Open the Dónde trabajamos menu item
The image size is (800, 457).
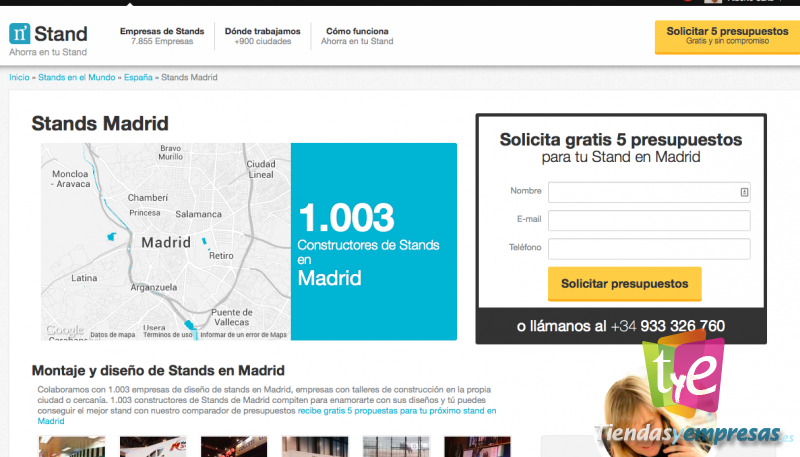[262, 36]
